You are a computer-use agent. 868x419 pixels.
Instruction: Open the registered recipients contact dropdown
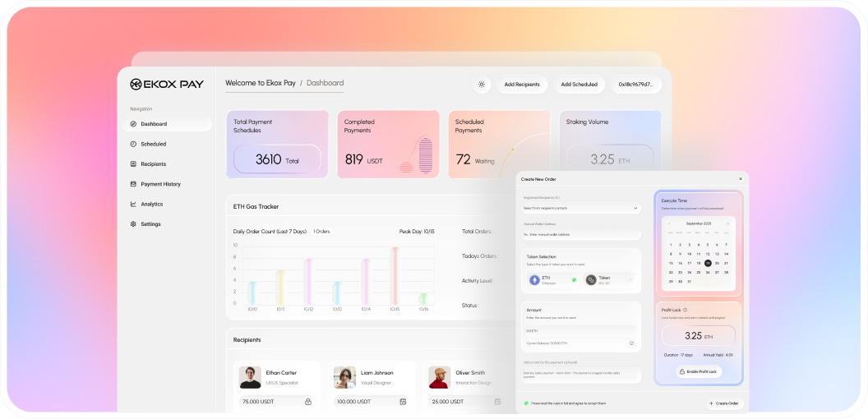(581, 208)
